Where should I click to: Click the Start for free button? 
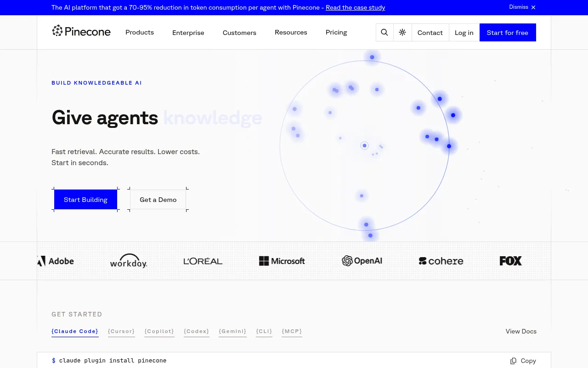click(508, 33)
